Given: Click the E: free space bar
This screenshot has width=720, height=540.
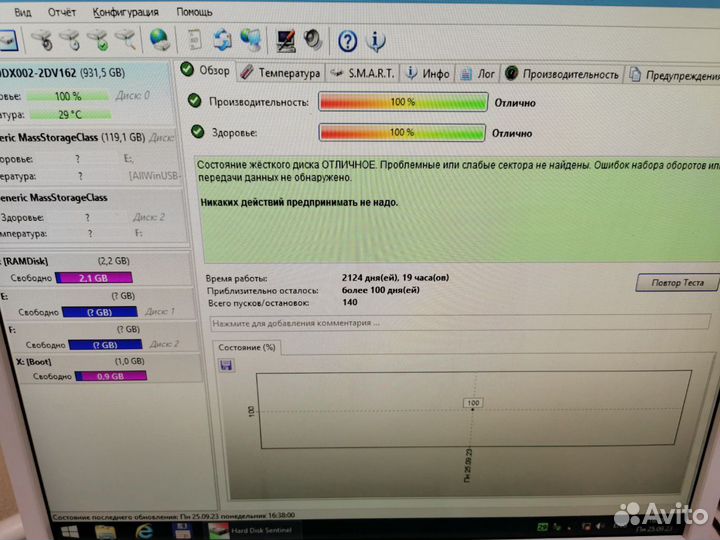Looking at the screenshot, I should tap(100, 312).
